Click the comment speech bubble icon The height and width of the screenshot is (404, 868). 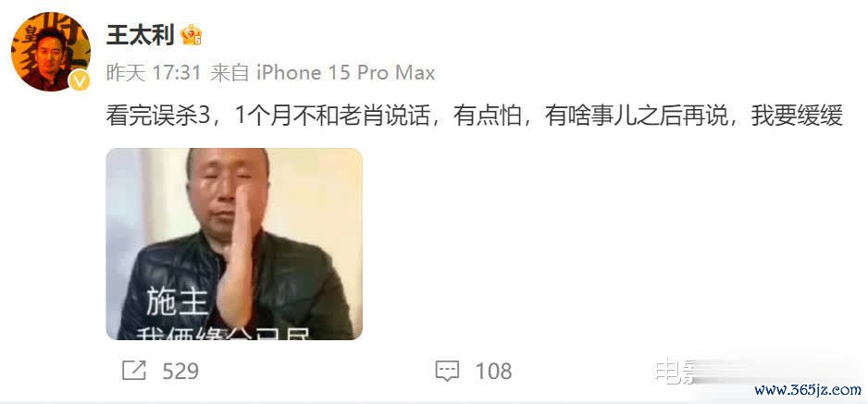pyautogui.click(x=447, y=371)
